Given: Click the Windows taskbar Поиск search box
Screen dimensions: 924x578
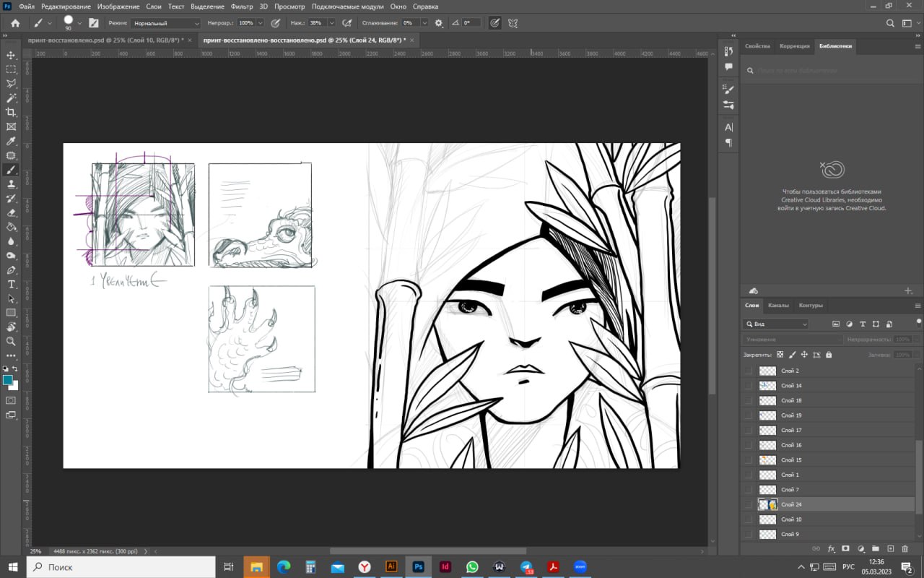Looking at the screenshot, I should pos(121,567).
